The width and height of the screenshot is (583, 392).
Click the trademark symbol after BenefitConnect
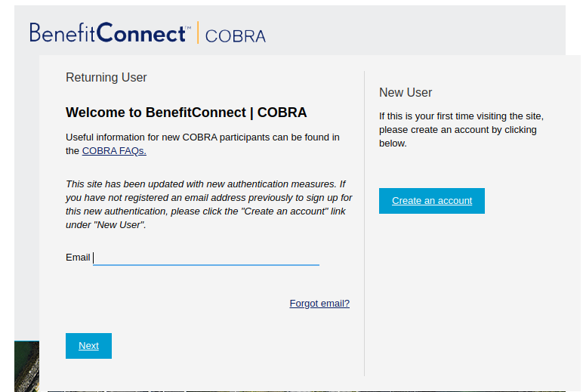(x=188, y=26)
